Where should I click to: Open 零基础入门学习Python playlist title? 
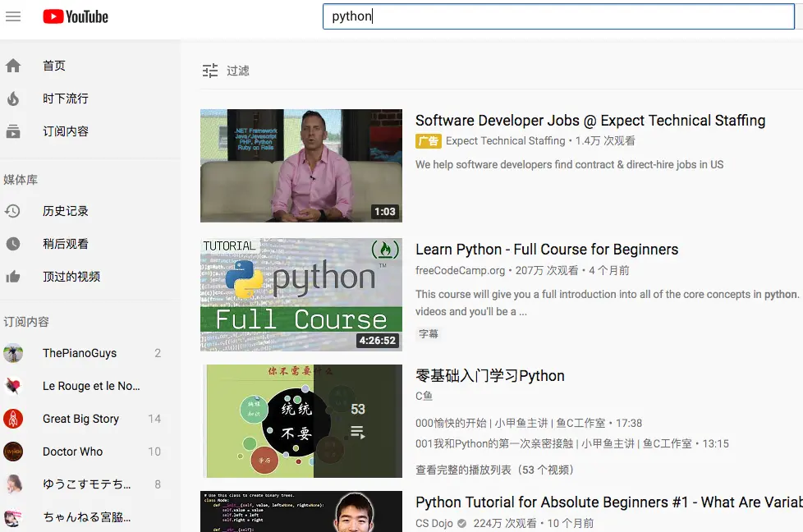tap(490, 376)
